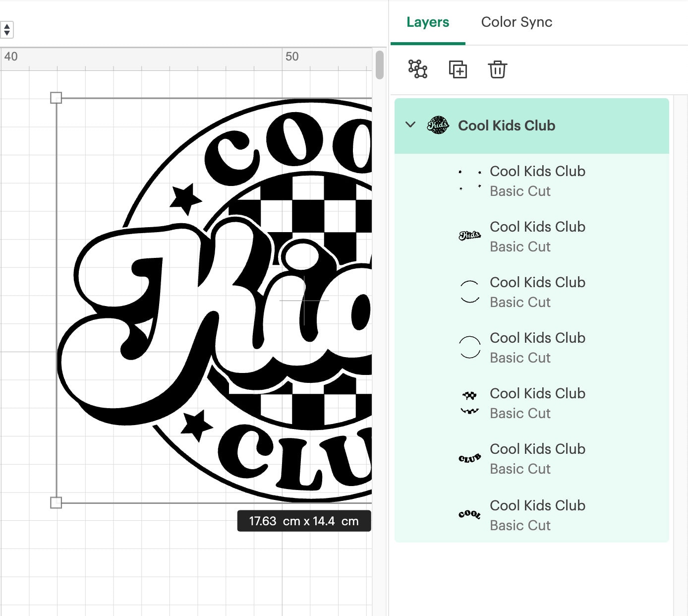
Task: Click the Cool Kids Club group thumbnail icon
Action: click(437, 125)
